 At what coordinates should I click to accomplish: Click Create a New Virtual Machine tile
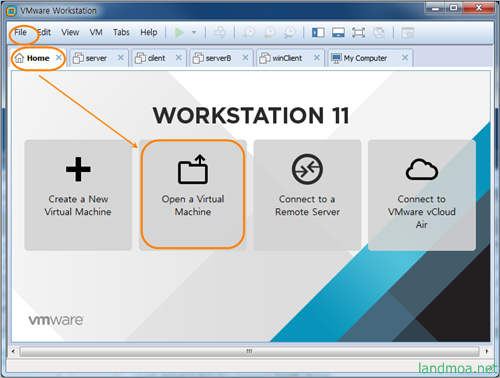click(x=78, y=195)
